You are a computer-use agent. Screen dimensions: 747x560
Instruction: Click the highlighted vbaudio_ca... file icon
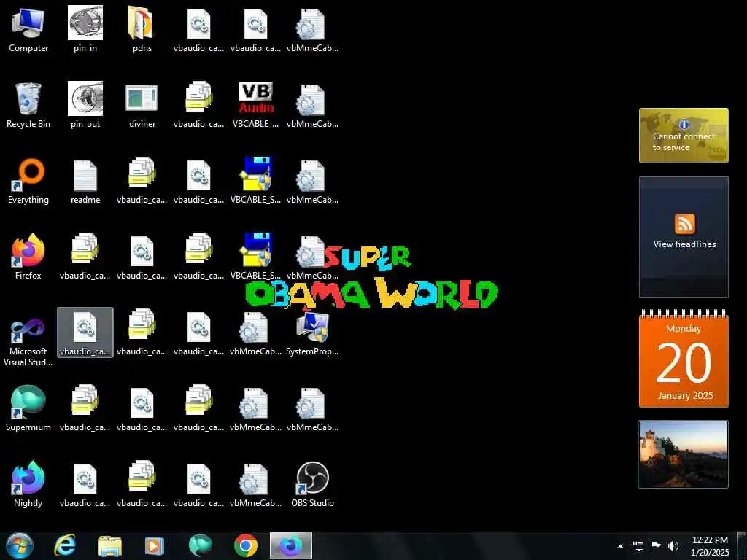85,332
